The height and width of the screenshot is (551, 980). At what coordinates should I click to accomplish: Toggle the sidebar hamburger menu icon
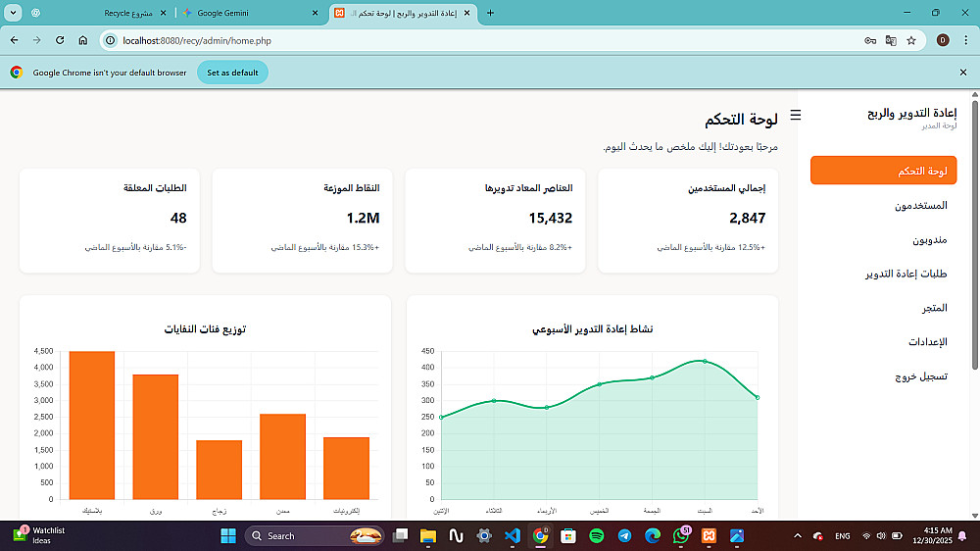[795, 115]
